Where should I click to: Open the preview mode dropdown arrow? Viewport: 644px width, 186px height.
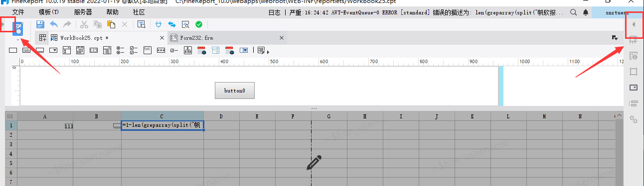coord(18,40)
